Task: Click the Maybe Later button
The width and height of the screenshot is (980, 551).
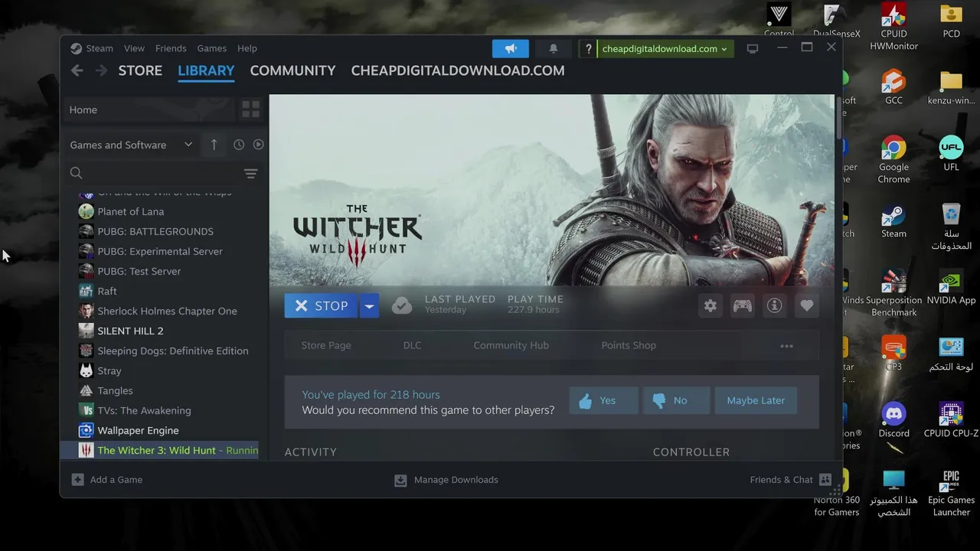Action: pos(756,400)
